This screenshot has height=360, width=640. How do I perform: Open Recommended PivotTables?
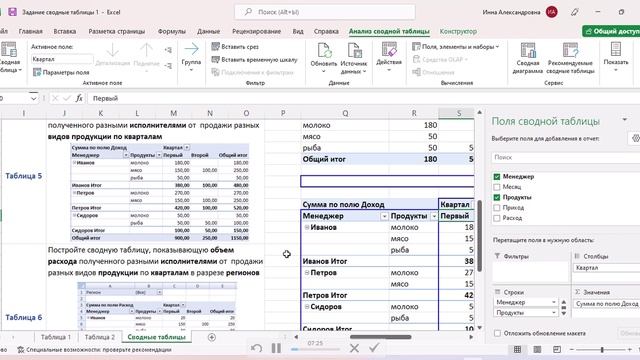coord(570,58)
